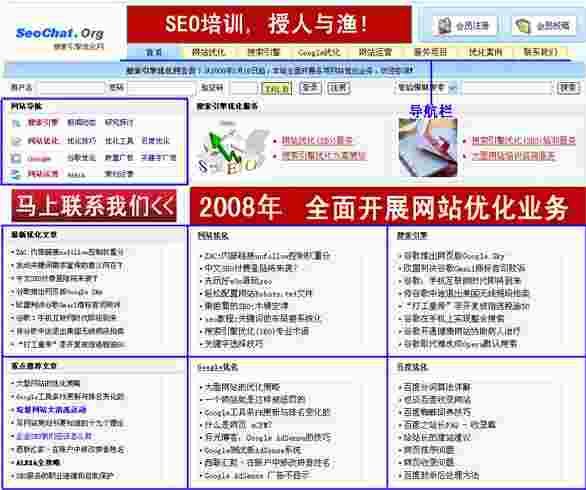Open the 首页 navigation tab
The width and height of the screenshot is (586, 490).
click(154, 52)
